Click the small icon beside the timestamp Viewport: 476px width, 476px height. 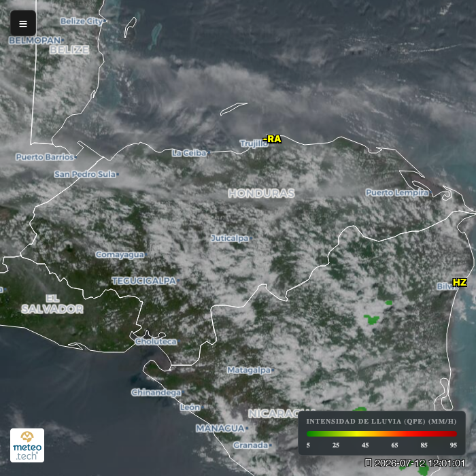(369, 463)
